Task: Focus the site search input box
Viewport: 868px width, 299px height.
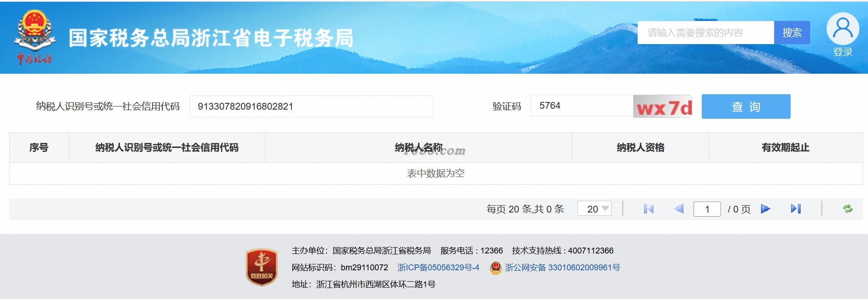Action: (x=706, y=33)
